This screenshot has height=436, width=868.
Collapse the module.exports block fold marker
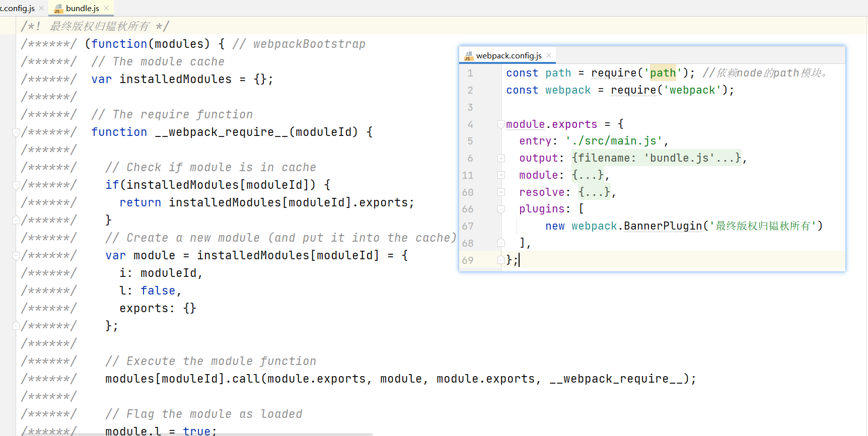[x=501, y=124]
